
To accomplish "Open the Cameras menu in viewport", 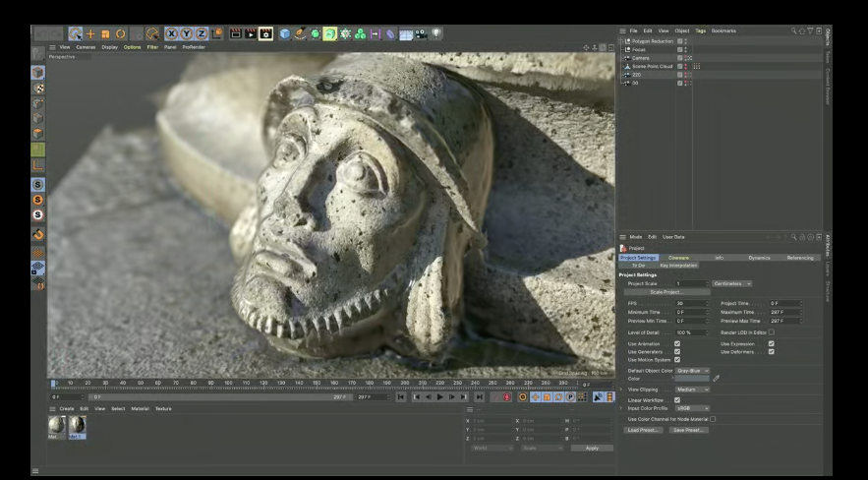I will pyautogui.click(x=86, y=47).
